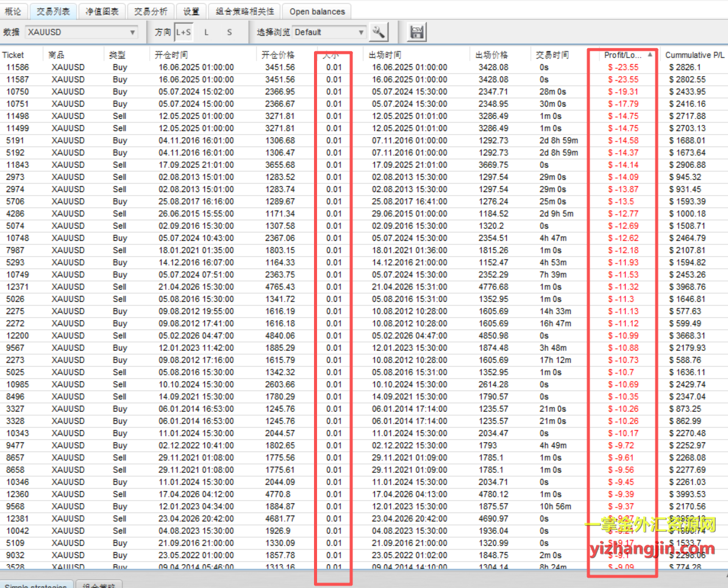
Task: Select the Simple strategies bottom tab
Action: (37, 585)
